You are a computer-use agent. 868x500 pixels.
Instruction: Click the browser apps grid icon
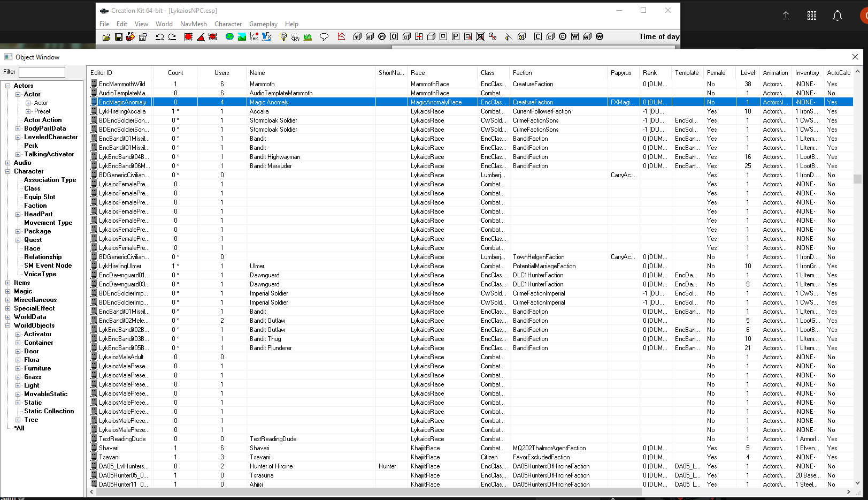pyautogui.click(x=812, y=16)
